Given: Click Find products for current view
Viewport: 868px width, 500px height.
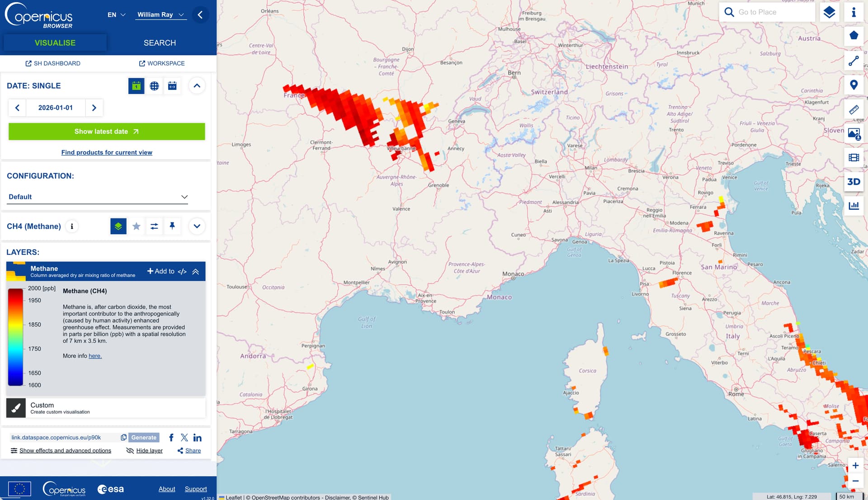Looking at the screenshot, I should click(107, 152).
